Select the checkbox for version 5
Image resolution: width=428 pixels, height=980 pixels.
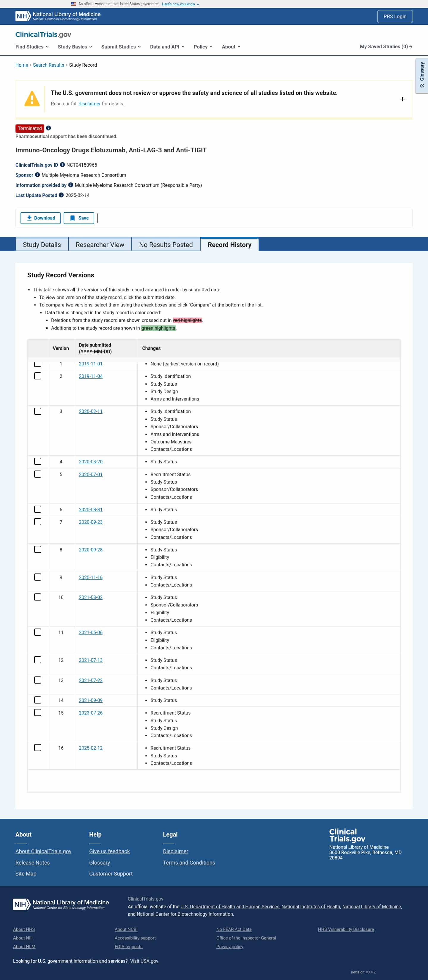[x=37, y=474]
